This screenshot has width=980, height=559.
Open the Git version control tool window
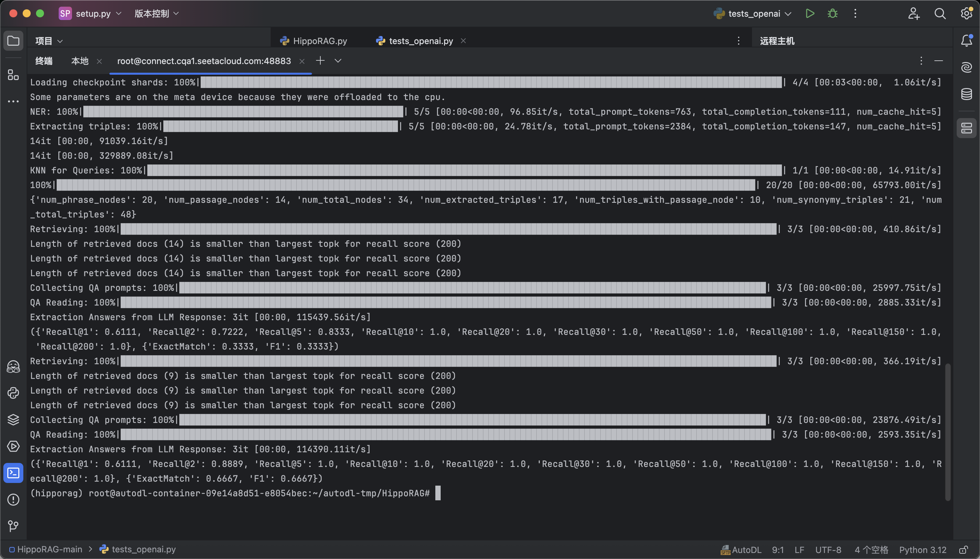coord(13,526)
